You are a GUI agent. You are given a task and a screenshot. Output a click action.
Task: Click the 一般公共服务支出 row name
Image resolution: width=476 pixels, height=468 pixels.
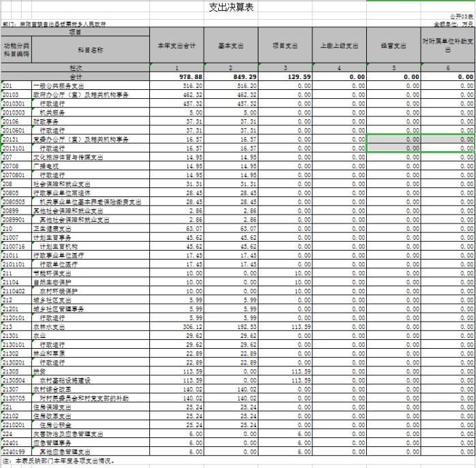point(58,86)
